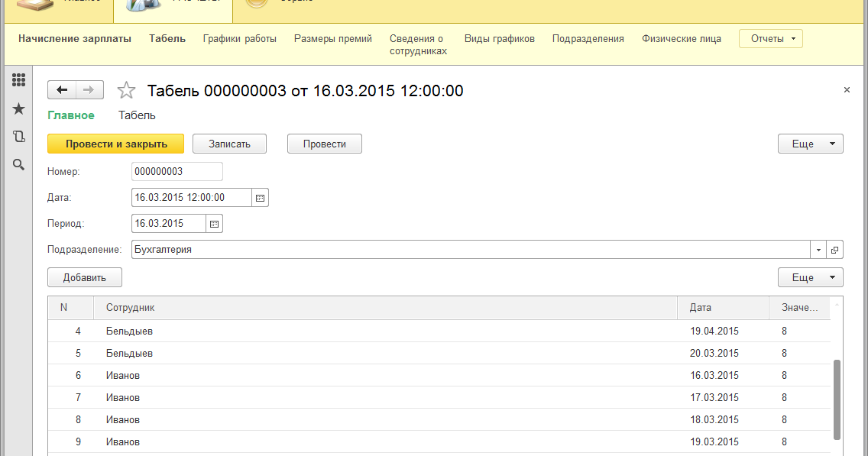Click Записать button
868x456 pixels.
point(229,144)
